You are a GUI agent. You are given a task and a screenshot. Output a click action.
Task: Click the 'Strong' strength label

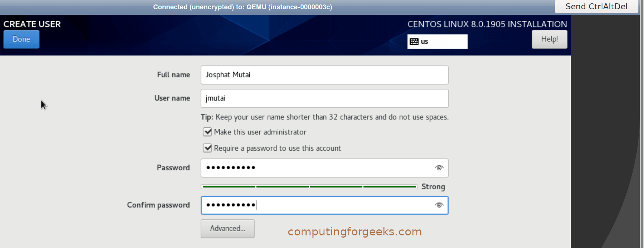[433, 187]
